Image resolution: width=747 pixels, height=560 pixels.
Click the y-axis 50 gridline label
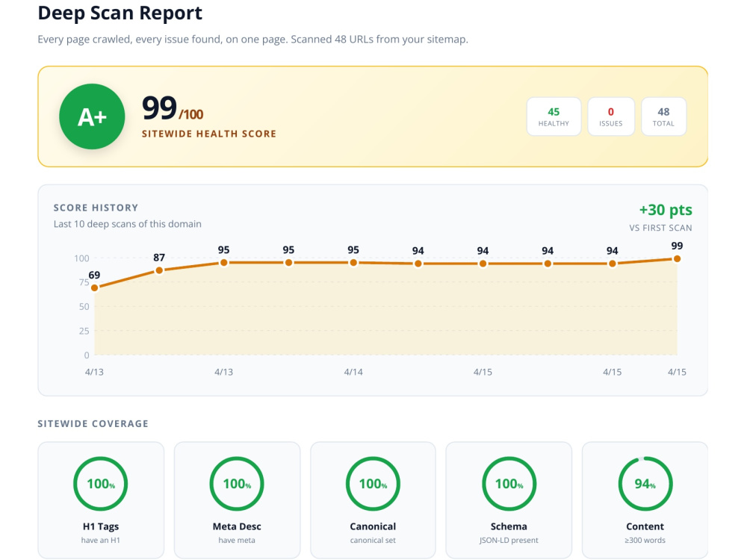coord(84,307)
